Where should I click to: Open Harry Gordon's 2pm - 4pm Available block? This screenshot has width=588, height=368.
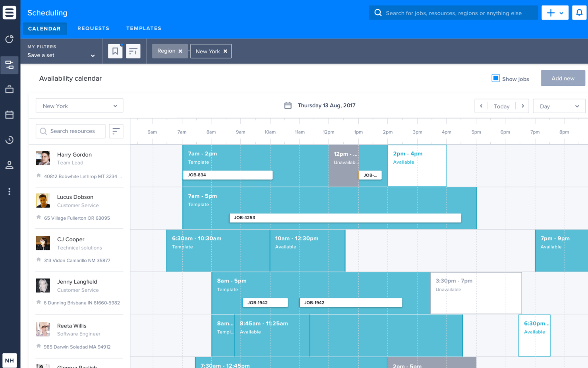coord(417,166)
